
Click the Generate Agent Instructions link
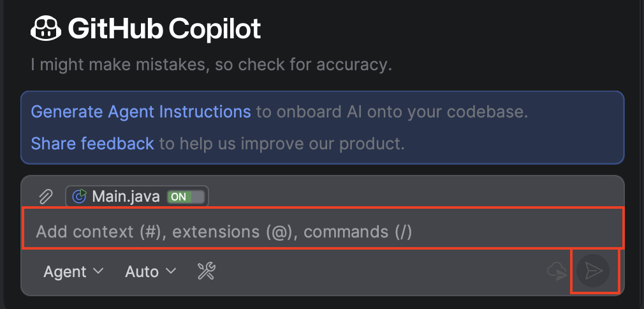141,112
